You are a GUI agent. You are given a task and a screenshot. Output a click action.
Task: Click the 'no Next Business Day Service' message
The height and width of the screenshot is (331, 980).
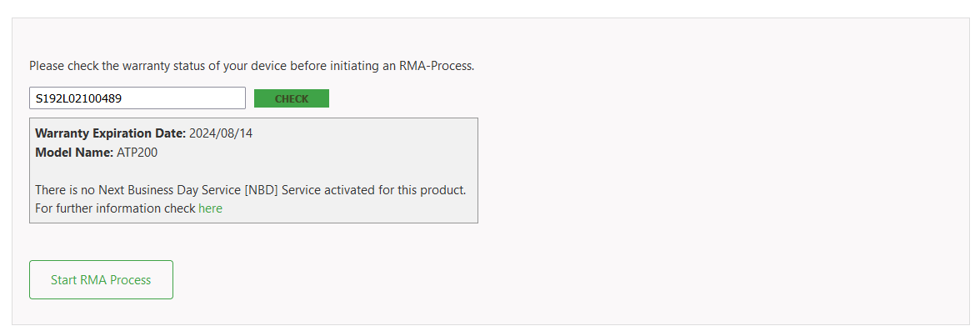(251, 189)
